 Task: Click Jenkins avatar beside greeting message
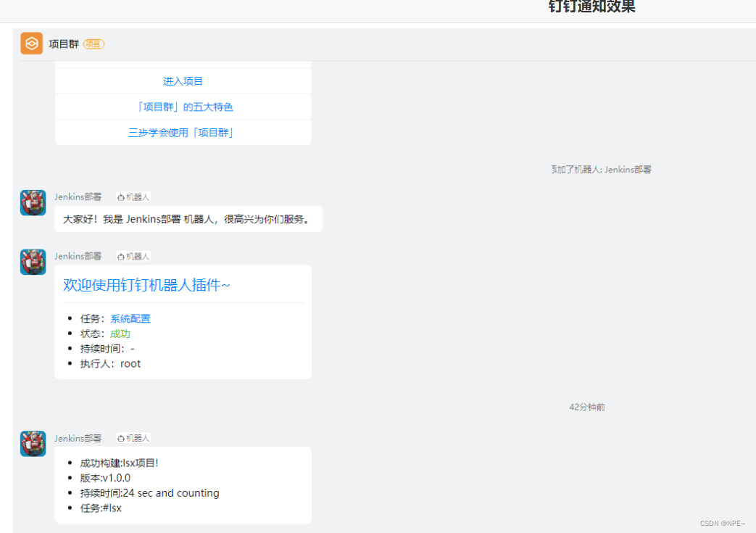[x=33, y=202]
